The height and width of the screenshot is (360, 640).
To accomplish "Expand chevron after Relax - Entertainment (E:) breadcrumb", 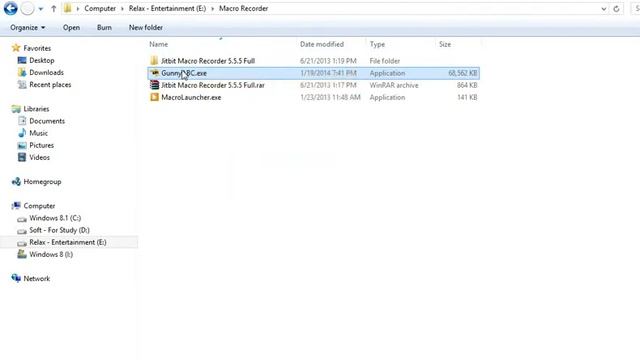I will (x=213, y=9).
